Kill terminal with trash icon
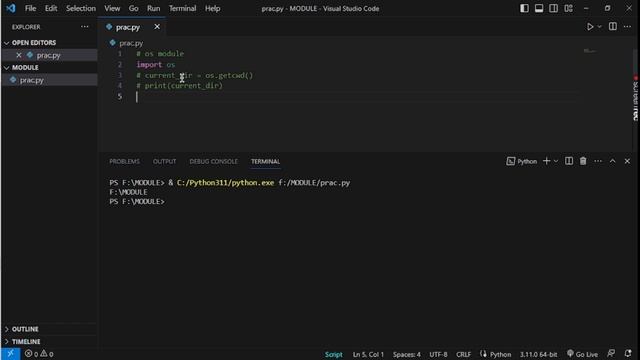The image size is (640, 360). pos(583,161)
